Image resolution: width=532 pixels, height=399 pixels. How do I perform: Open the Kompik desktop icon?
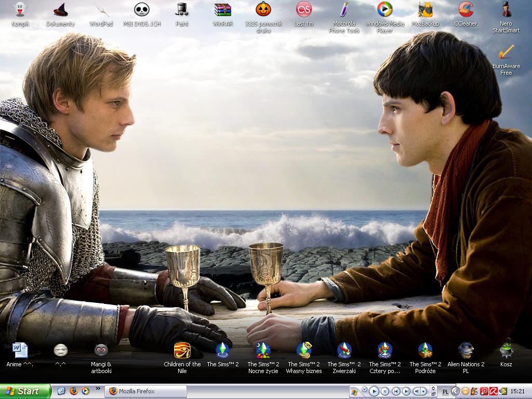(20, 14)
